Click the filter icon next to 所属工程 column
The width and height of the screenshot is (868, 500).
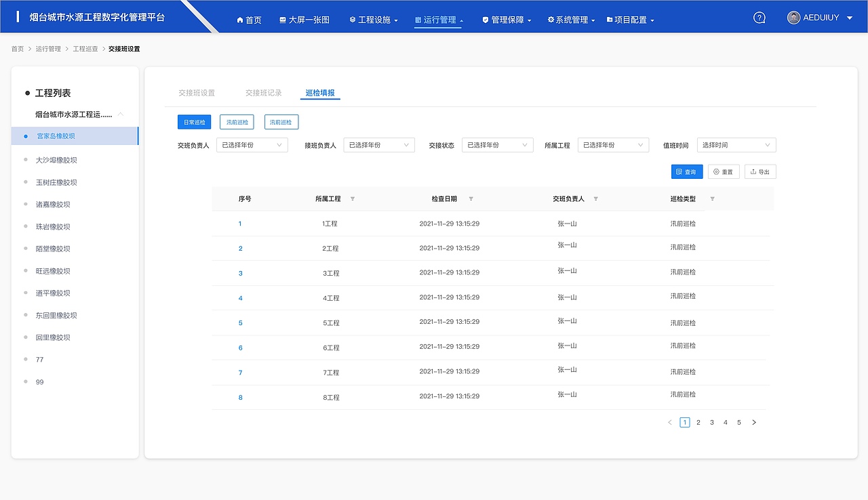point(352,199)
